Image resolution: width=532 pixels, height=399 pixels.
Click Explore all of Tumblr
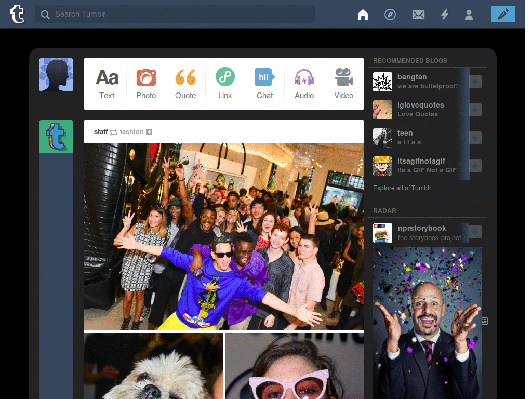click(402, 188)
